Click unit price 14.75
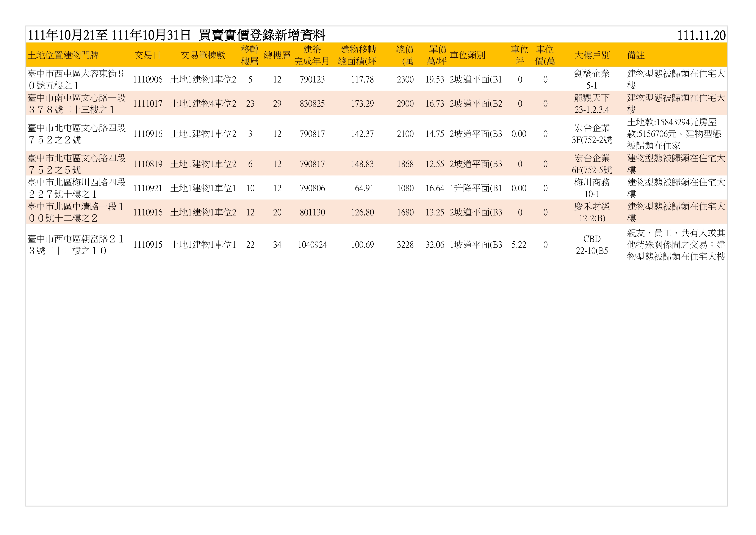The height and width of the screenshot is (535, 756). (435, 134)
